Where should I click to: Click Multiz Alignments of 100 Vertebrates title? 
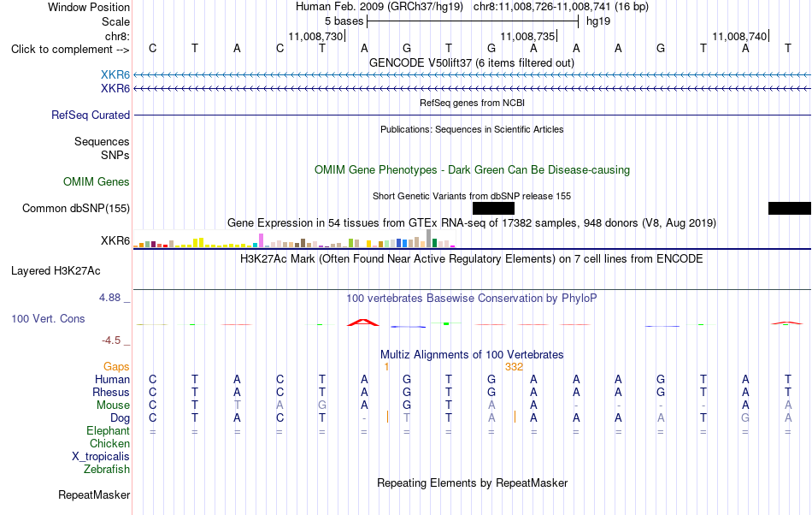[472, 355]
